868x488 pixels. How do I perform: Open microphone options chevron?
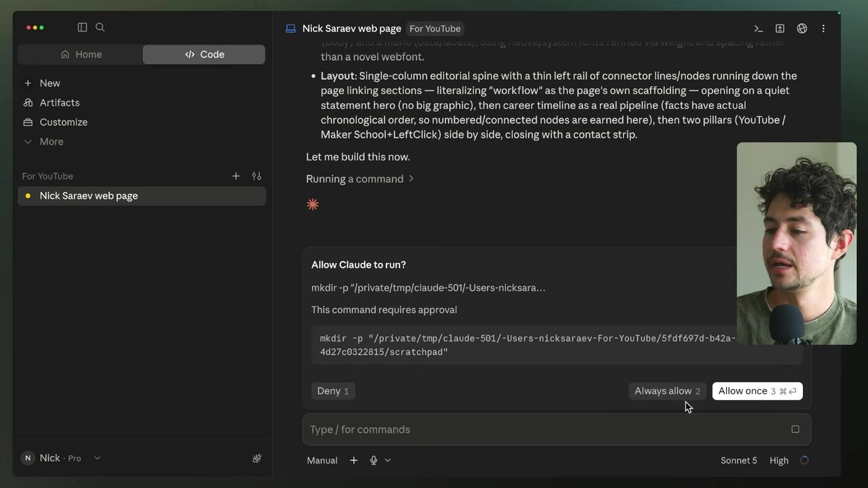pyautogui.click(x=388, y=460)
